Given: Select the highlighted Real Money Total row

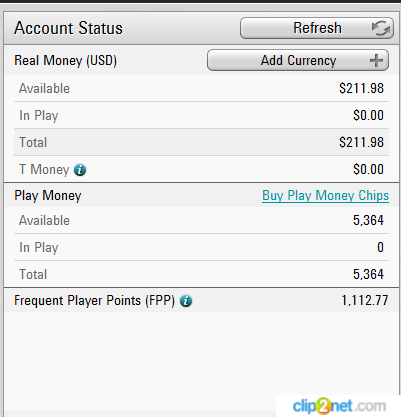Looking at the screenshot, I should pyautogui.click(x=201, y=142).
